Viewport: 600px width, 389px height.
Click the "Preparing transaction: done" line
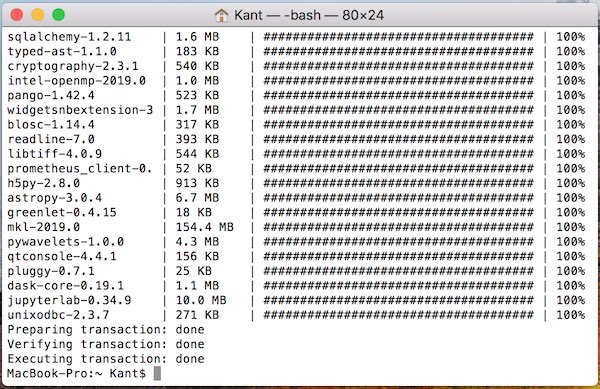pyautogui.click(x=106, y=330)
